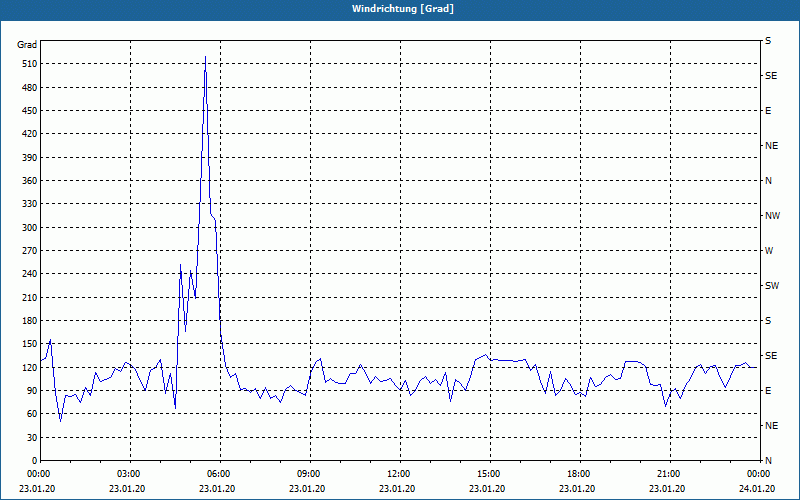Click the 'Grad' unit label
The image size is (800, 500).
(27, 45)
